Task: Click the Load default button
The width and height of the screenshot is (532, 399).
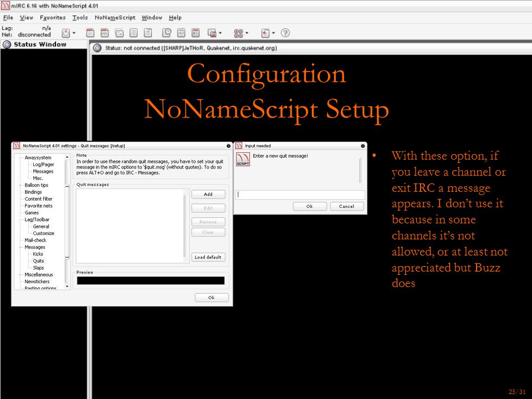Action: pos(208,257)
